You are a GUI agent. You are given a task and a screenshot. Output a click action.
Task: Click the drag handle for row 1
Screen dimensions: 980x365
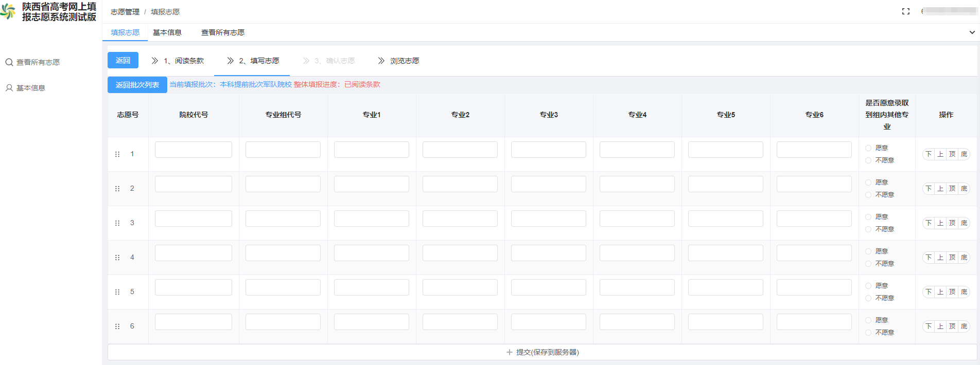(x=117, y=154)
